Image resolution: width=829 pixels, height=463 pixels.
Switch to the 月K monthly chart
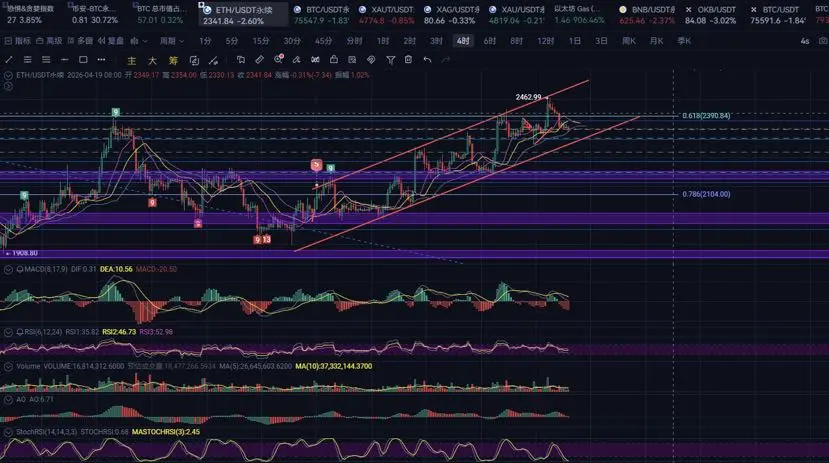(x=656, y=41)
